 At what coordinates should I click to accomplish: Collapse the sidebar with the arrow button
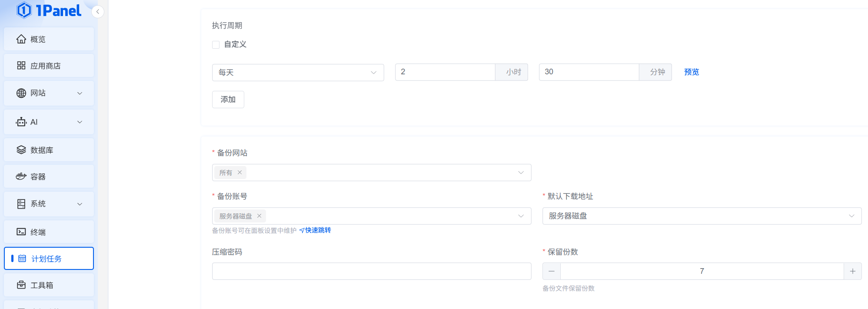pos(98,12)
